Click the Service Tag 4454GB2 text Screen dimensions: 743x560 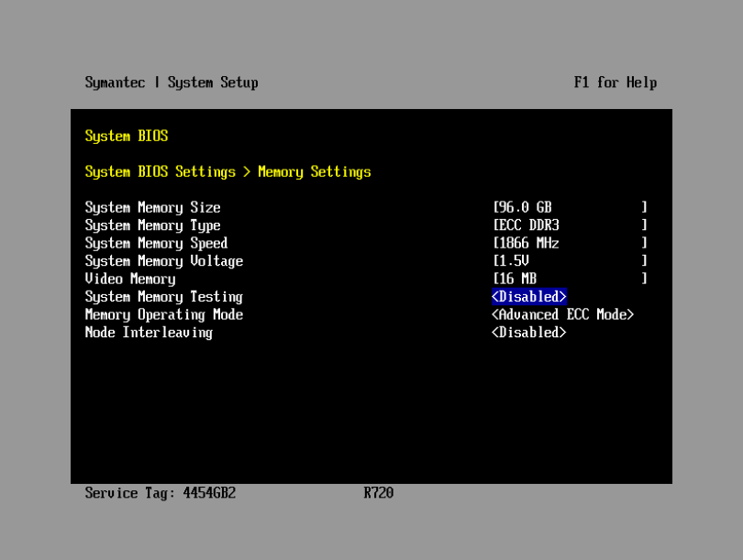(161, 493)
